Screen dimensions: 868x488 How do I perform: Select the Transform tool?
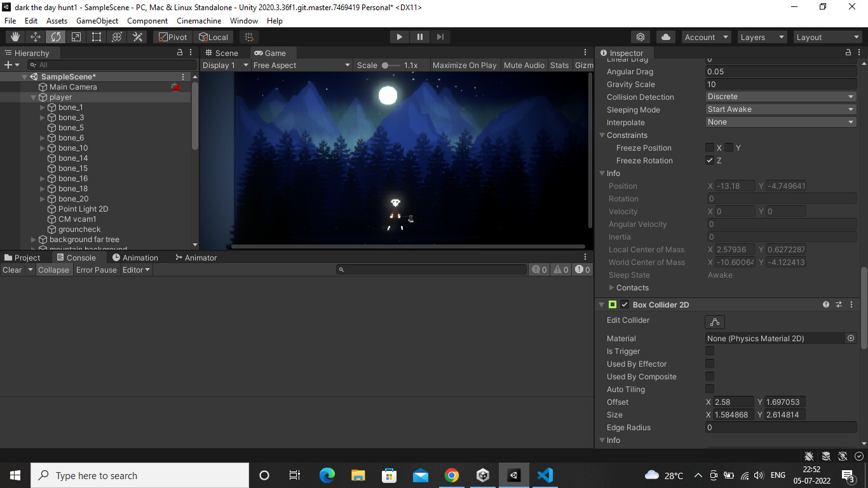[x=117, y=37]
